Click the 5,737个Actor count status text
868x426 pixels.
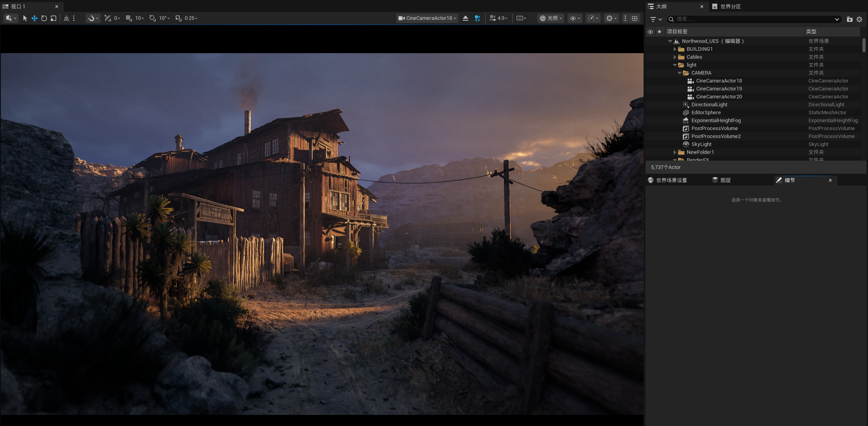(666, 167)
